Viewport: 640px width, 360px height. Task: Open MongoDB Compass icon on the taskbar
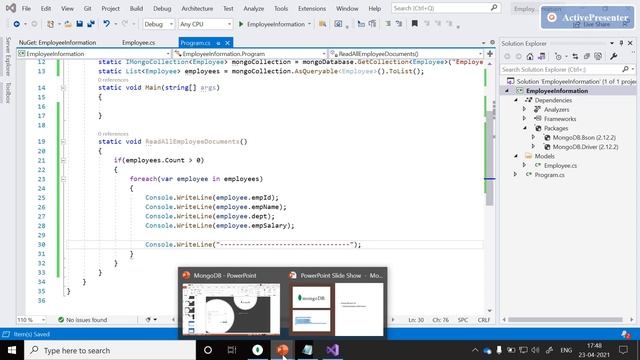point(258,350)
